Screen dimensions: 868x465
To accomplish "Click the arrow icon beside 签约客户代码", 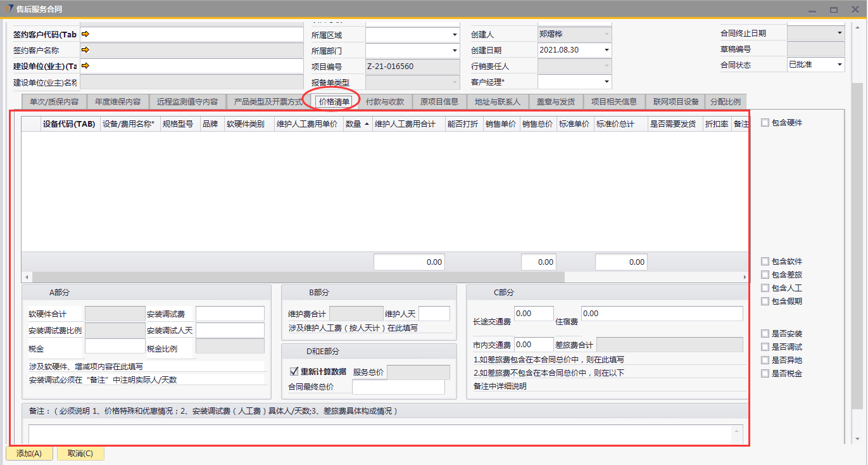I will (x=86, y=34).
